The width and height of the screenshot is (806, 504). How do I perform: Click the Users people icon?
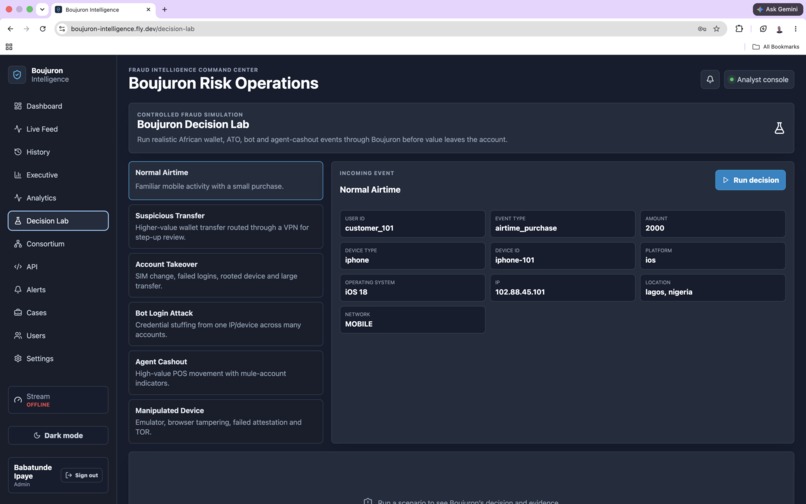[18, 335]
